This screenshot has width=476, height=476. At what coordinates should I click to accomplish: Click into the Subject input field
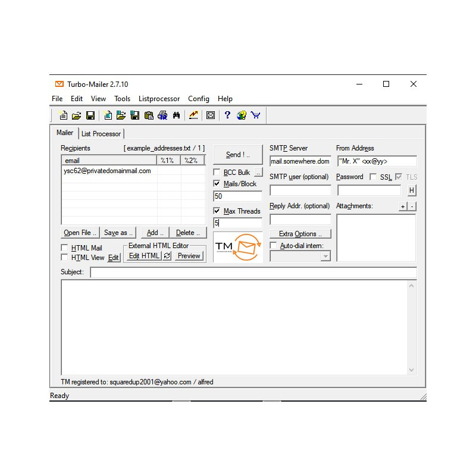(253, 273)
